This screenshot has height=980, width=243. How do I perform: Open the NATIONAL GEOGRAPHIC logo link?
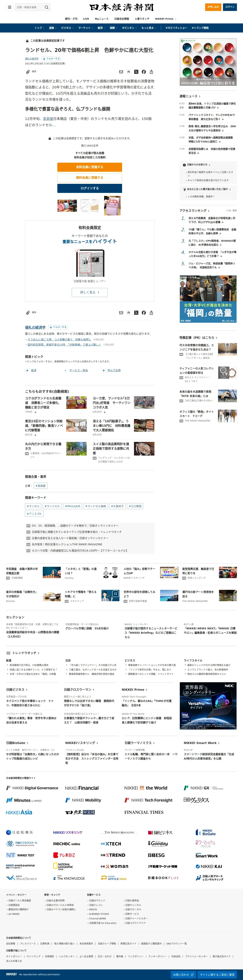click(63, 866)
